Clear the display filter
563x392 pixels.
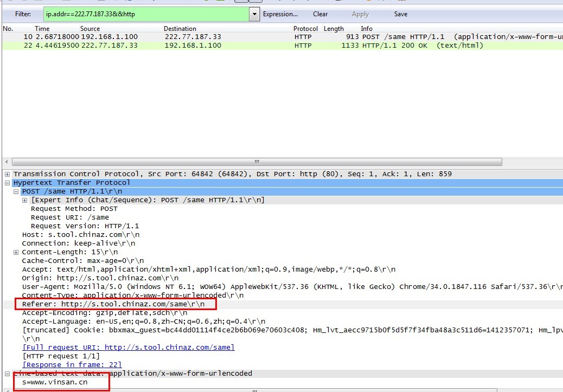click(x=320, y=14)
